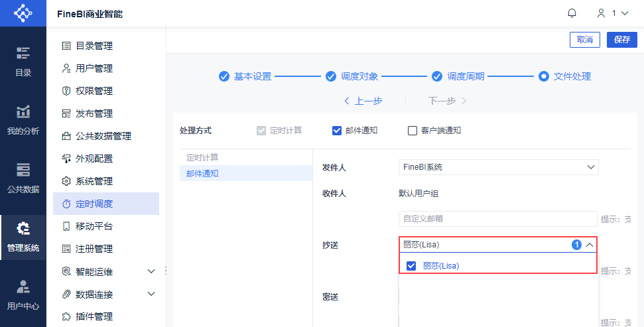Enable the 客户端通知 checkbox

(x=413, y=131)
